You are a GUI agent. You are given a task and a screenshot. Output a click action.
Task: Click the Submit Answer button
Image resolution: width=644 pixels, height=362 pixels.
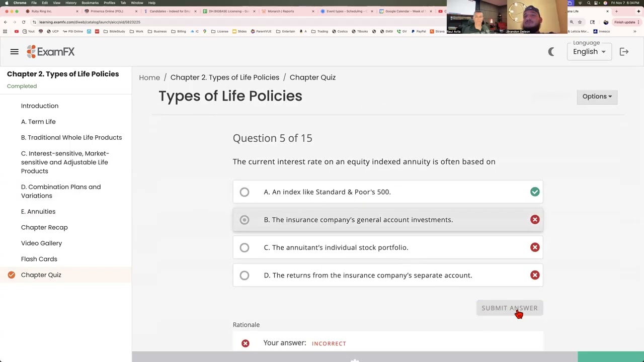point(510,308)
